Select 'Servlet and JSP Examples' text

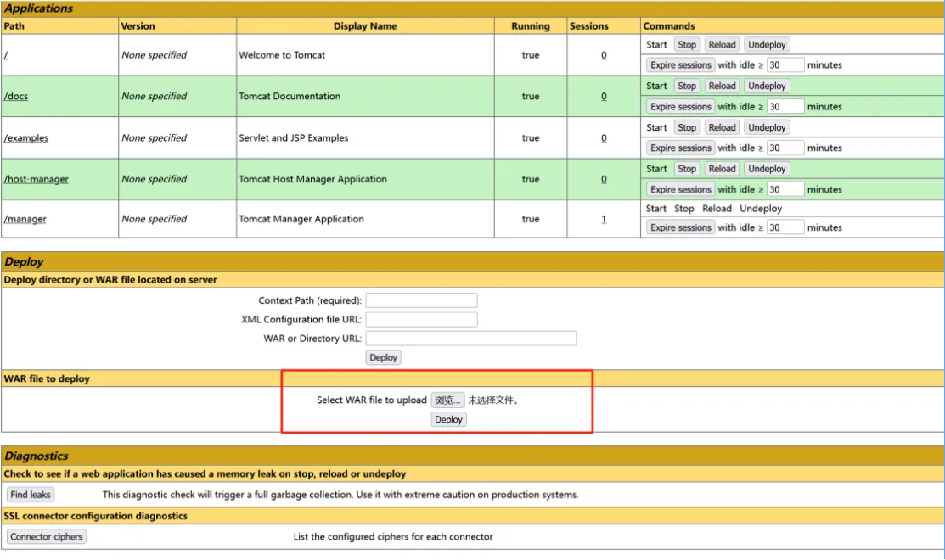[x=294, y=138]
